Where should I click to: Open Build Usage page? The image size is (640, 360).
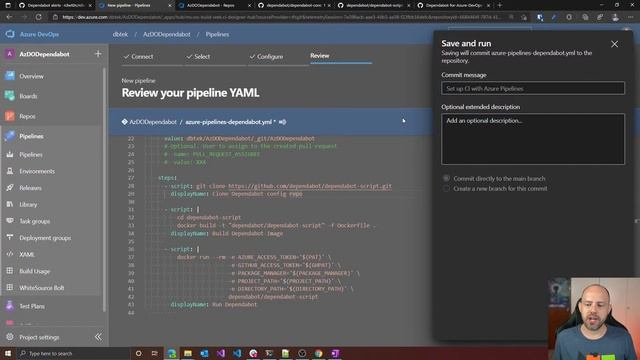point(34,271)
